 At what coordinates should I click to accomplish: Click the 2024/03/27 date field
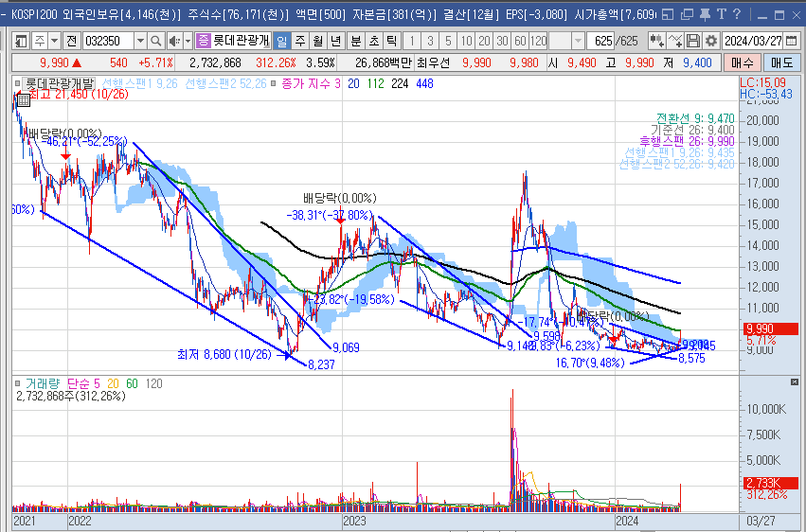(x=753, y=41)
